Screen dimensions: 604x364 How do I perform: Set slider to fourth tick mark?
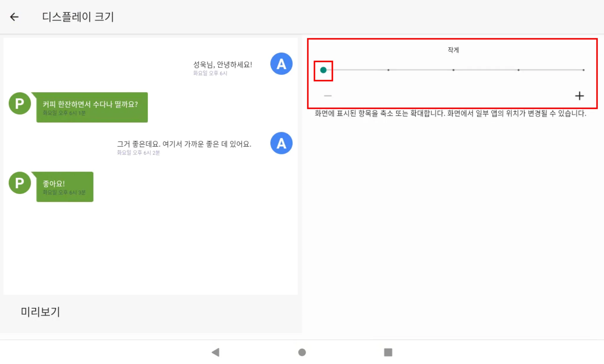click(x=518, y=70)
